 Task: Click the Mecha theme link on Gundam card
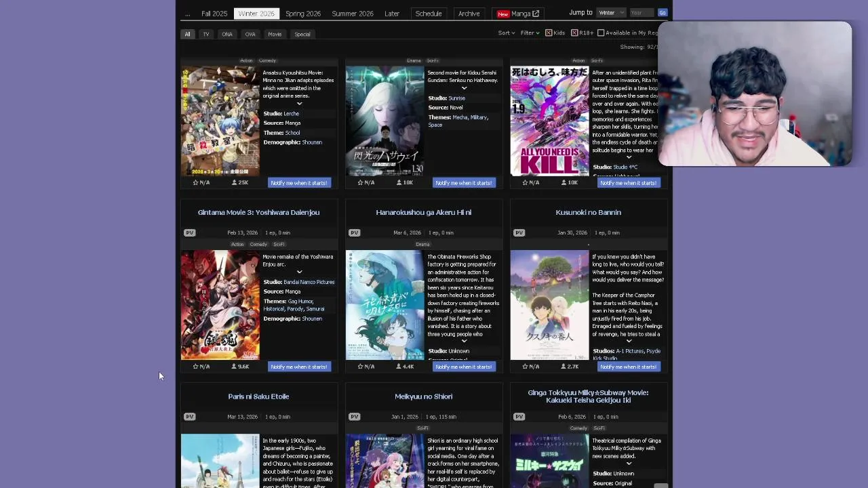point(460,117)
